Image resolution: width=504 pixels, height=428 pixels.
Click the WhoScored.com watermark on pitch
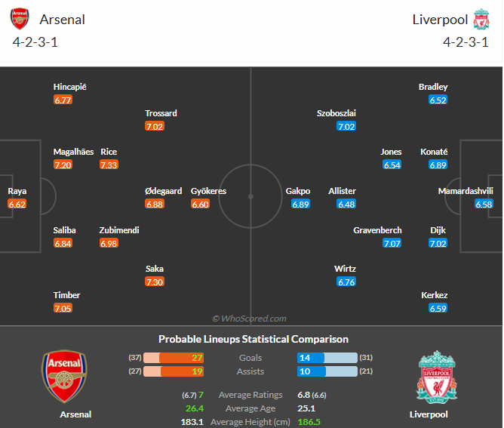pyautogui.click(x=249, y=319)
